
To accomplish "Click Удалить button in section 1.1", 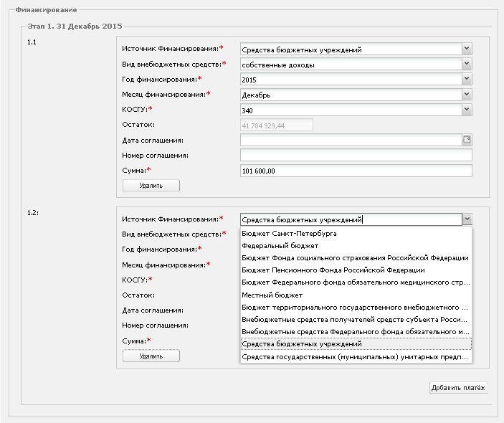I will (x=151, y=186).
